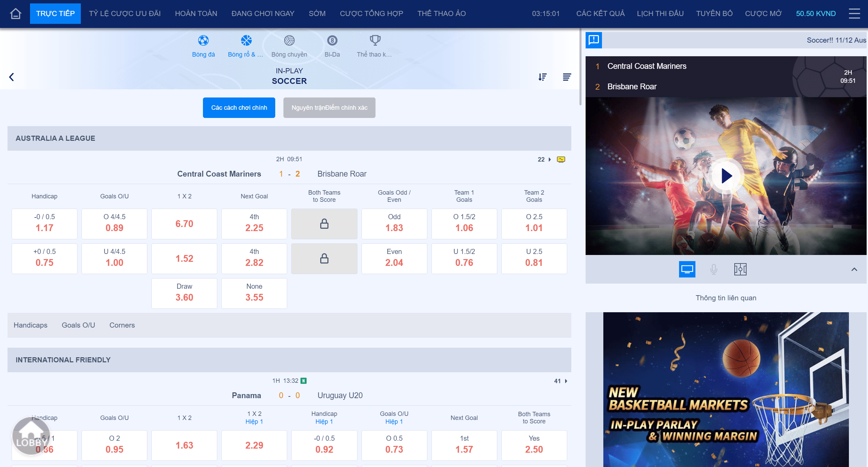Open the CƯỢC TỔNG HỢP menu

371,14
